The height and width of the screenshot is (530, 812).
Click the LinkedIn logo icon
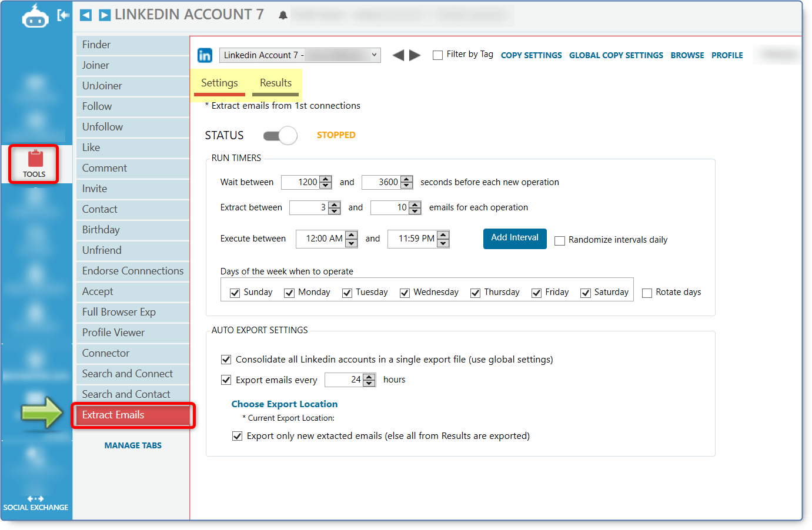click(x=205, y=55)
